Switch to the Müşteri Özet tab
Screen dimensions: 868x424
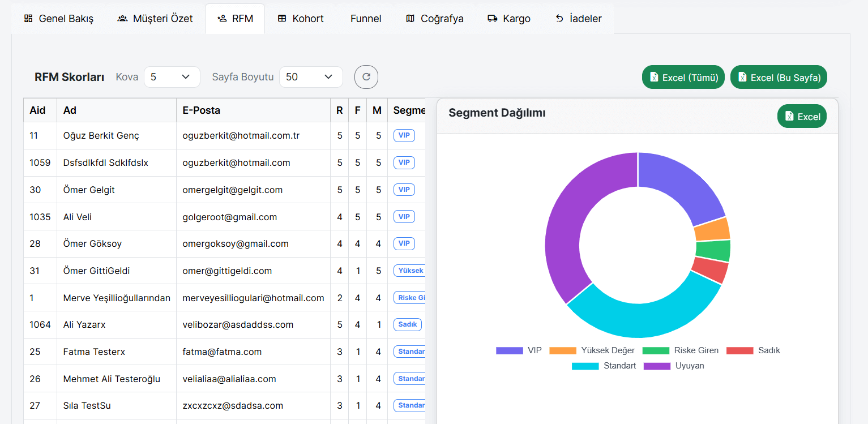[155, 19]
